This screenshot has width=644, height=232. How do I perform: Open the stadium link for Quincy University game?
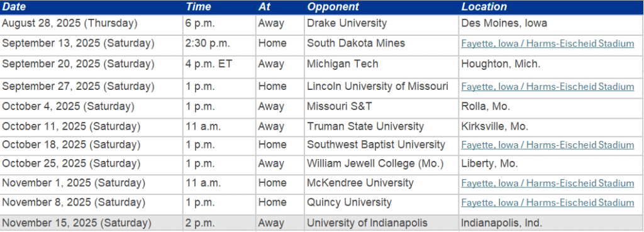point(548,203)
